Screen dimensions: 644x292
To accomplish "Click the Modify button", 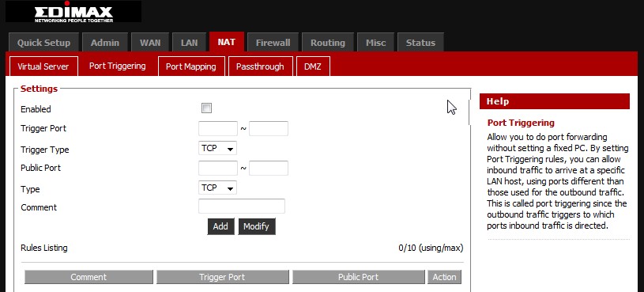I will pos(256,226).
